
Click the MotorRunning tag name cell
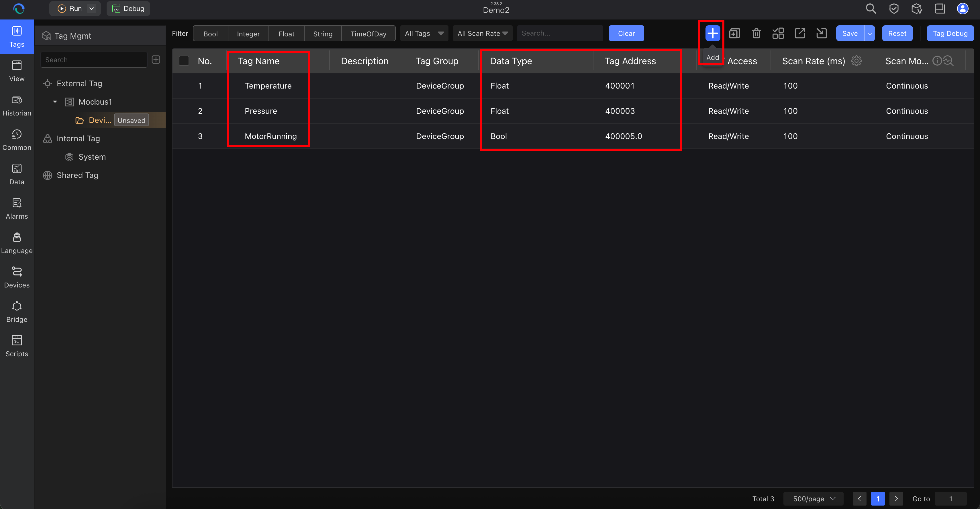click(271, 136)
